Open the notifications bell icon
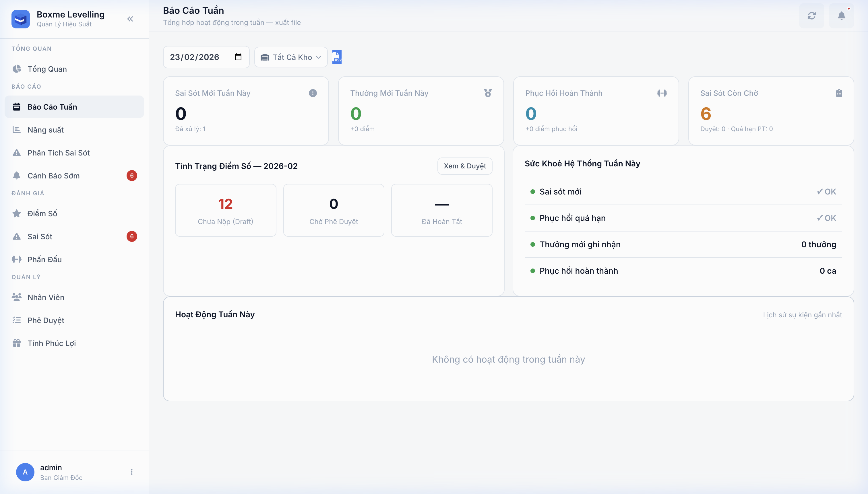This screenshot has width=868, height=494. [x=841, y=16]
